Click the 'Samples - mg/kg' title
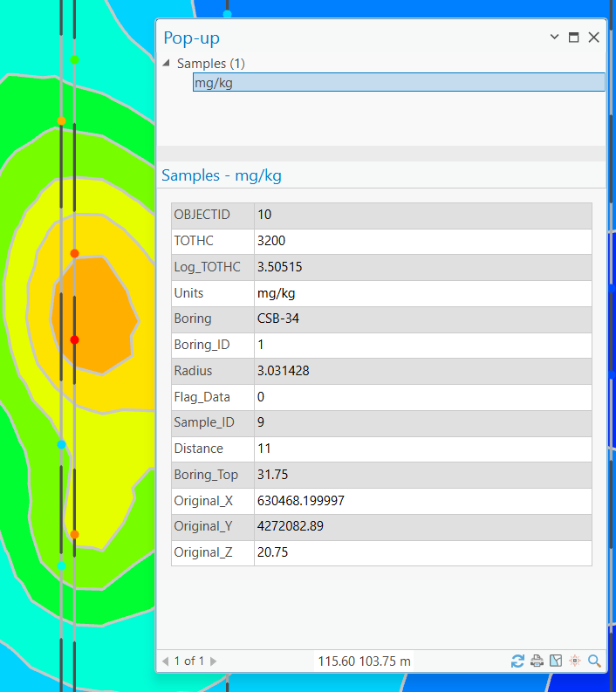 click(x=222, y=175)
